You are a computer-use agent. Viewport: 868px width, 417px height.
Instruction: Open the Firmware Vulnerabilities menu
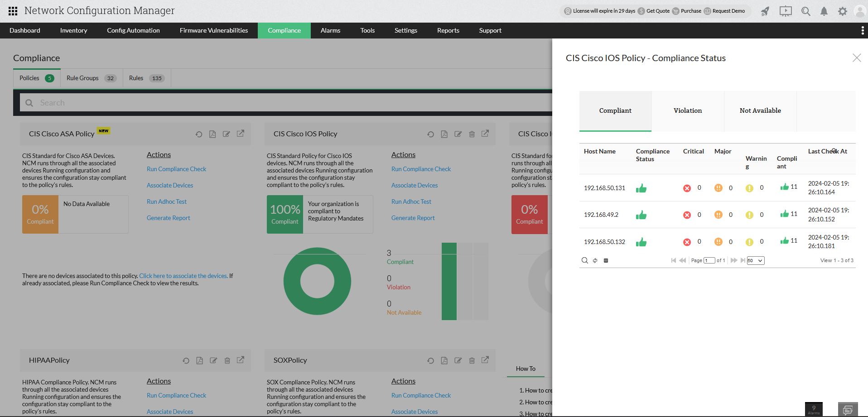[x=213, y=30]
